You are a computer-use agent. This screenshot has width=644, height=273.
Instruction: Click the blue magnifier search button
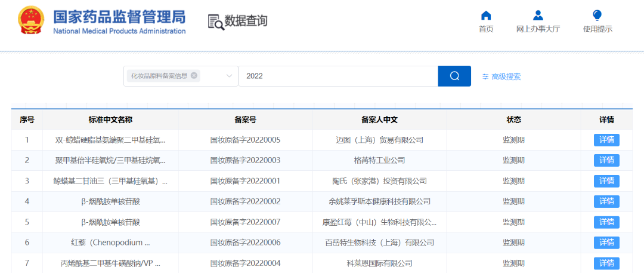(x=454, y=76)
